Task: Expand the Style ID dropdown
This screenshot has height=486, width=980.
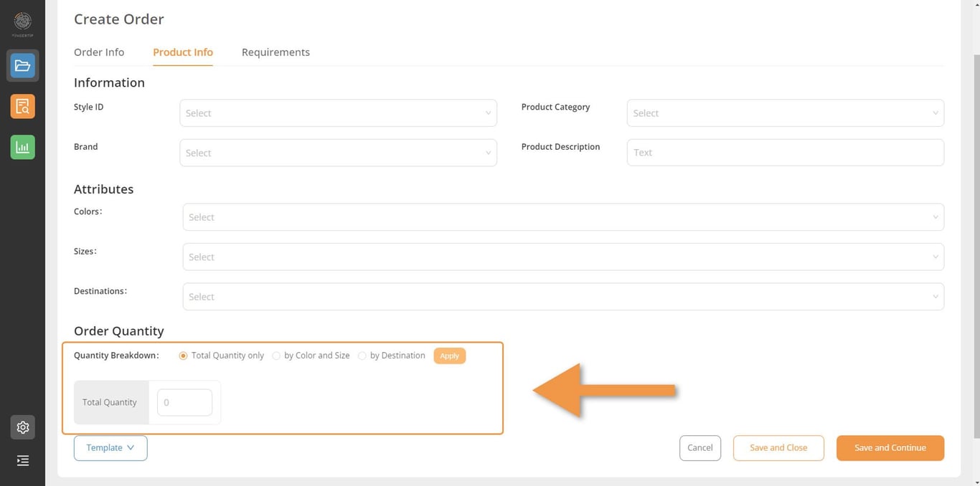Action: [x=338, y=113]
